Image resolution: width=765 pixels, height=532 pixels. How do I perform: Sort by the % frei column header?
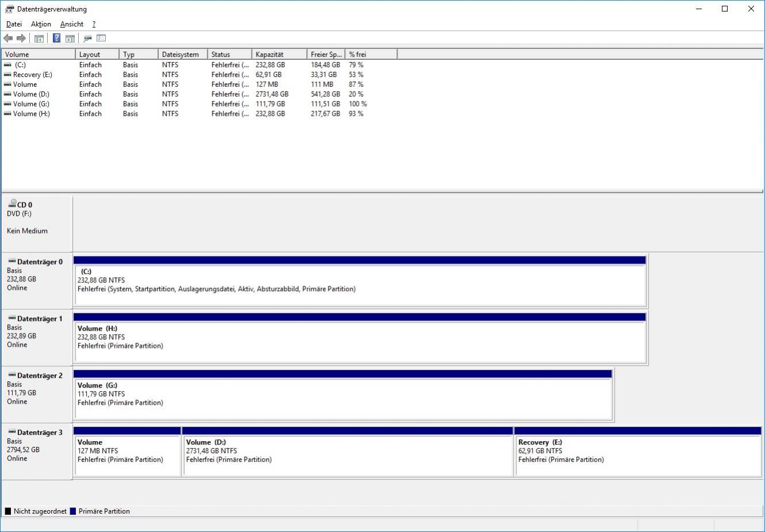coord(371,54)
